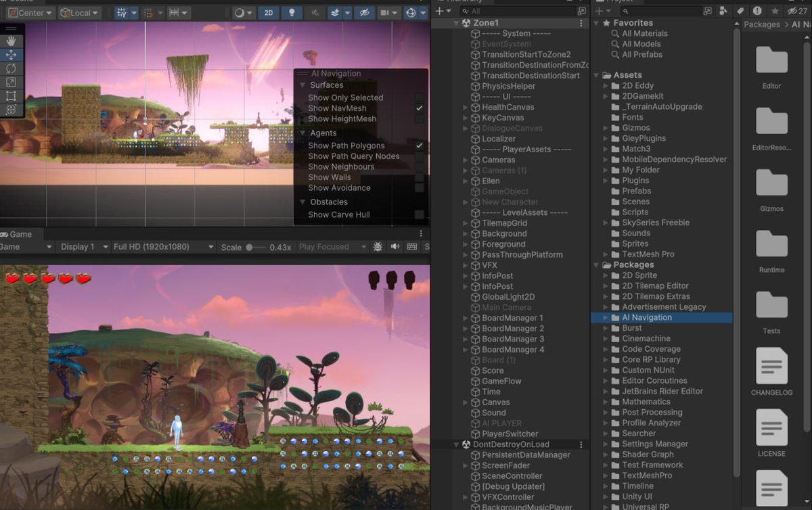
Task: Toggle the 2D view mode button
Action: [268, 12]
